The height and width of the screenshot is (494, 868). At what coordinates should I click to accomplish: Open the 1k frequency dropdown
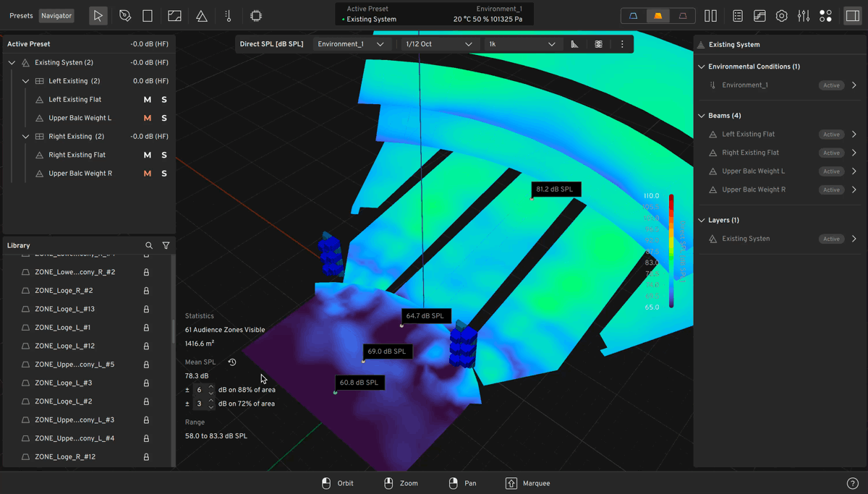click(522, 44)
